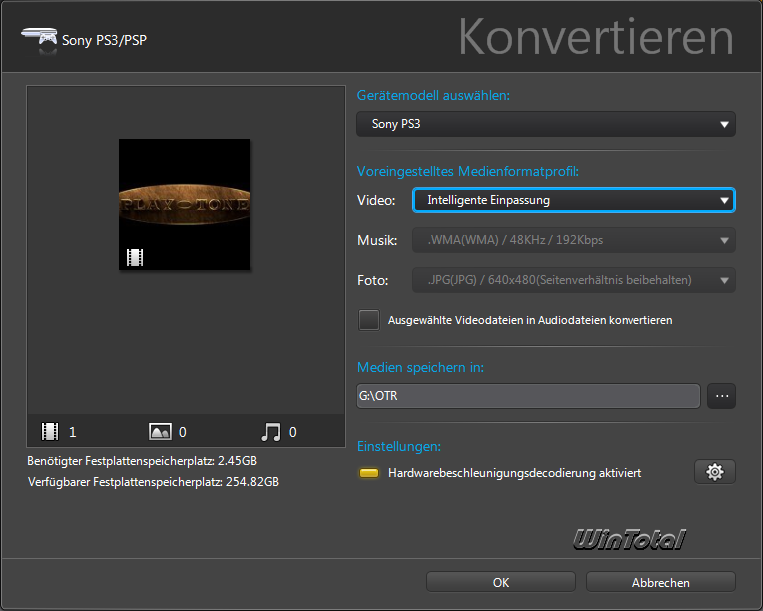The height and width of the screenshot is (611, 763).
Task: Enable converting video files to audio files
Action: pos(369,320)
